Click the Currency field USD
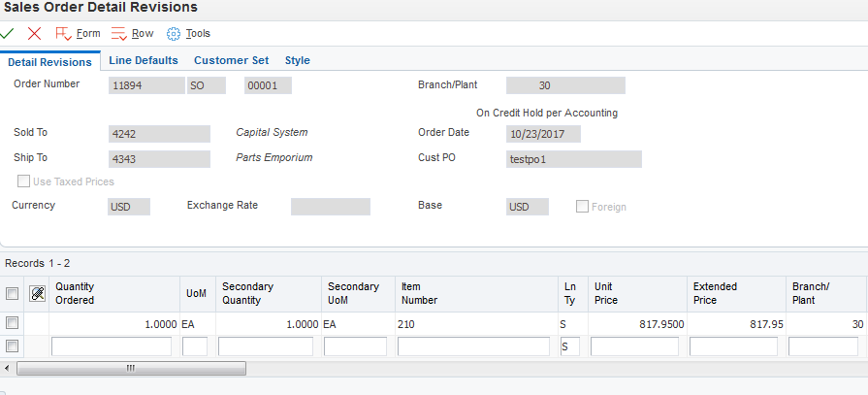This screenshot has width=868, height=395. (129, 207)
